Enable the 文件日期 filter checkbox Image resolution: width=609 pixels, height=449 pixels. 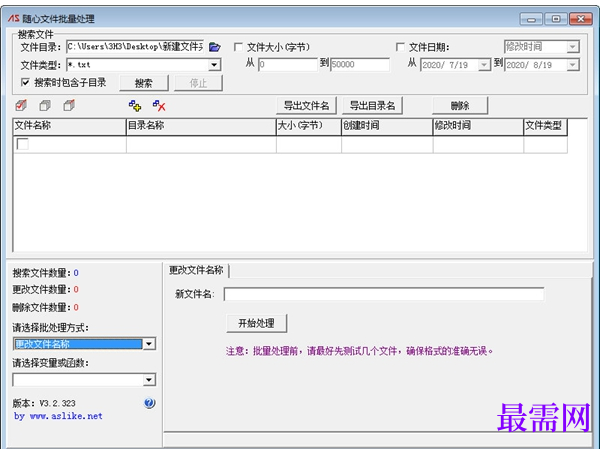coord(400,47)
